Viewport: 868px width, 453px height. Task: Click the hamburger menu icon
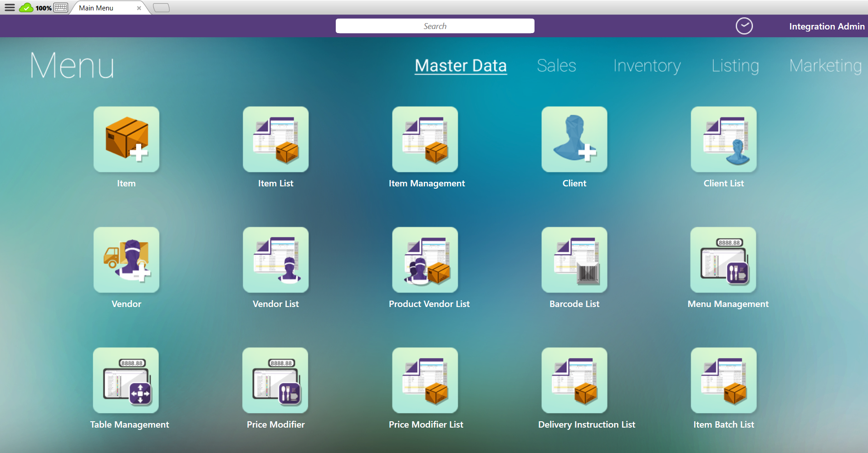coord(10,8)
